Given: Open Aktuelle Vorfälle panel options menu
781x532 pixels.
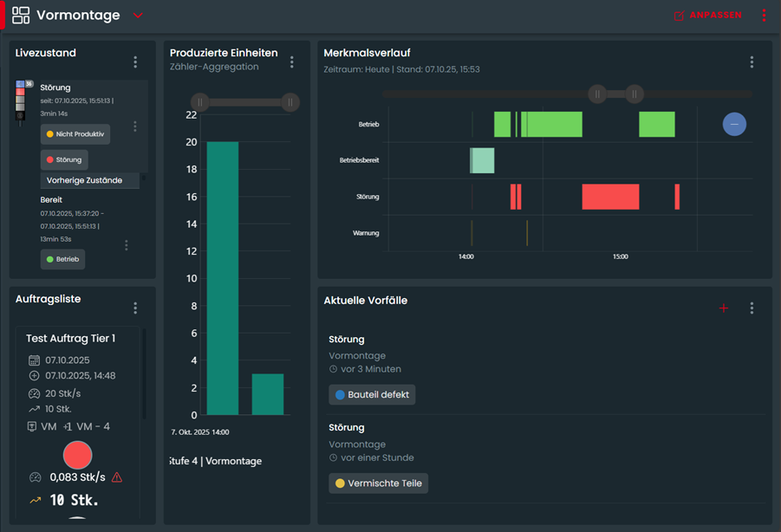Looking at the screenshot, I should (752, 308).
